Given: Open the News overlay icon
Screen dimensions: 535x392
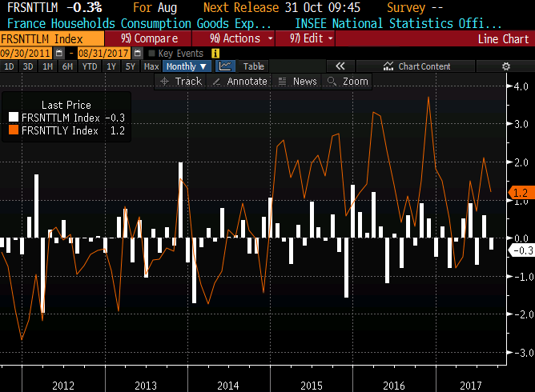Looking at the screenshot, I should 282,82.
